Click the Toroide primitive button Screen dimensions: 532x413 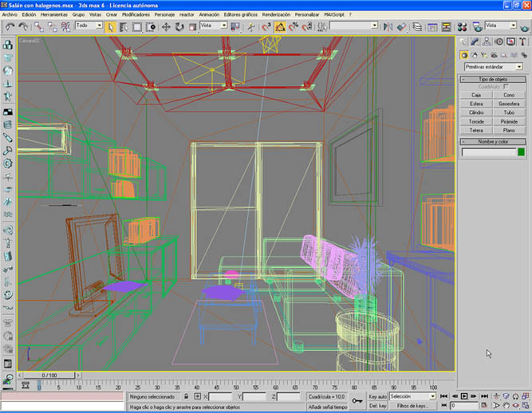tap(476, 121)
